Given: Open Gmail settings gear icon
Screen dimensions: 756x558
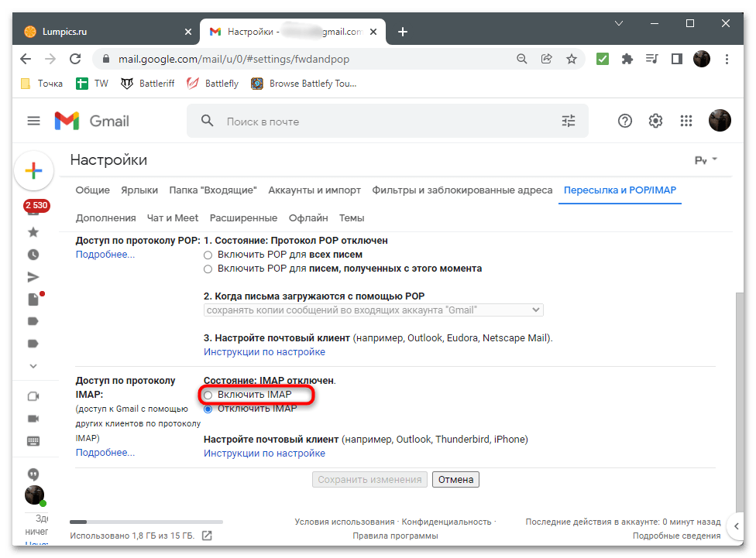Looking at the screenshot, I should pos(655,121).
